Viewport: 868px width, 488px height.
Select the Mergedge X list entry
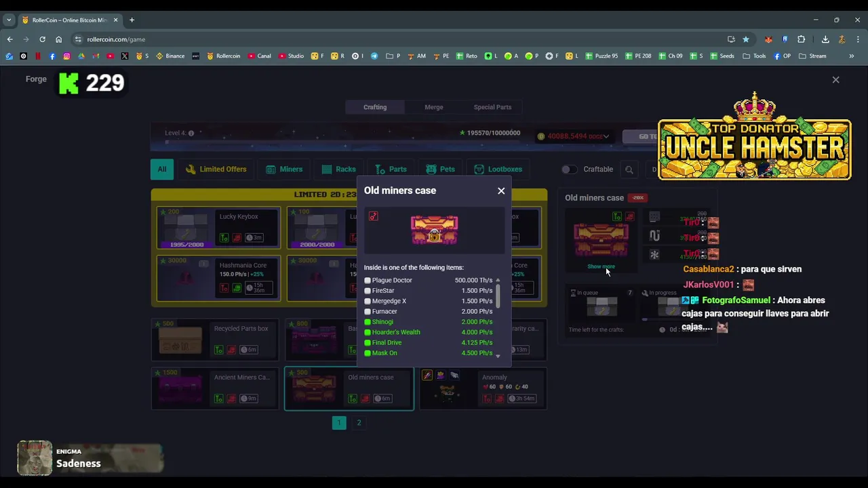pos(429,301)
